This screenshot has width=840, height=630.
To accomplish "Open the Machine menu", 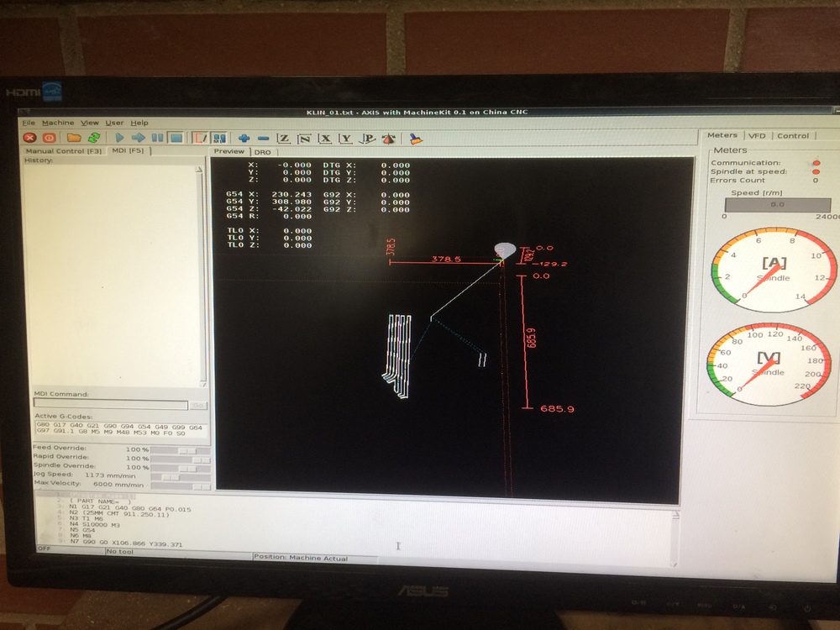I will coord(58,123).
